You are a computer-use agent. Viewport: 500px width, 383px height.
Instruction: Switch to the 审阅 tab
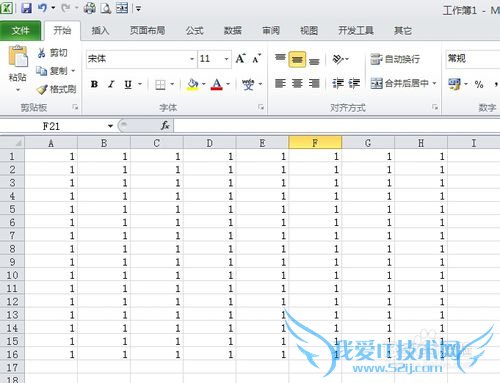pos(271,31)
